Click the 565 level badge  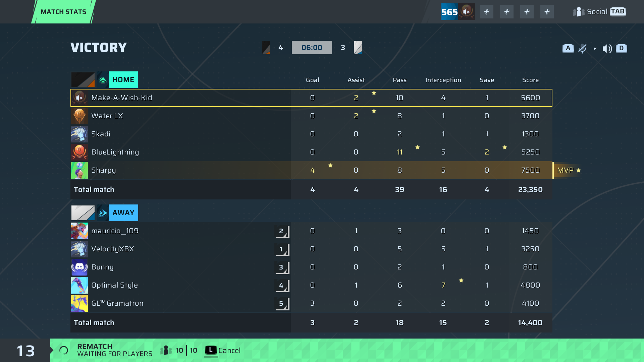449,12
